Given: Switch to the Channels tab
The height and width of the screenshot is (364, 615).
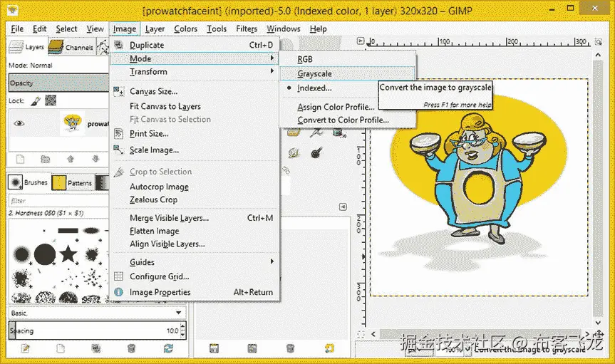Looking at the screenshot, I should (x=72, y=47).
